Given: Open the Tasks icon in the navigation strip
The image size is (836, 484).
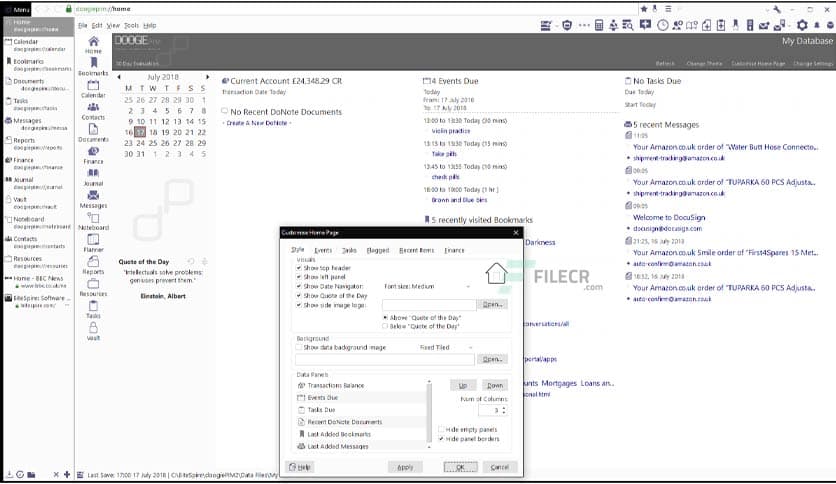Looking at the screenshot, I should pos(93,306).
